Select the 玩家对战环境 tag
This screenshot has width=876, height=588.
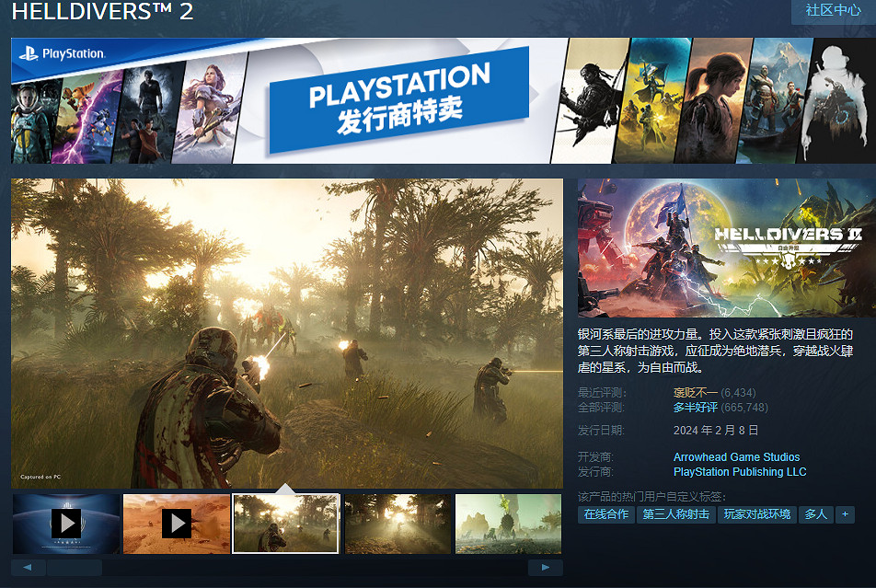757,514
